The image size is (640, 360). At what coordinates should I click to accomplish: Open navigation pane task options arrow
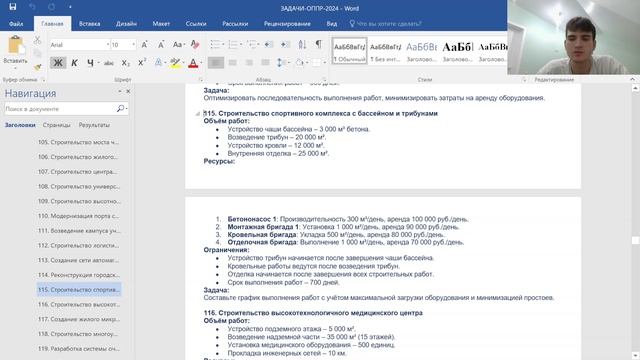point(120,91)
